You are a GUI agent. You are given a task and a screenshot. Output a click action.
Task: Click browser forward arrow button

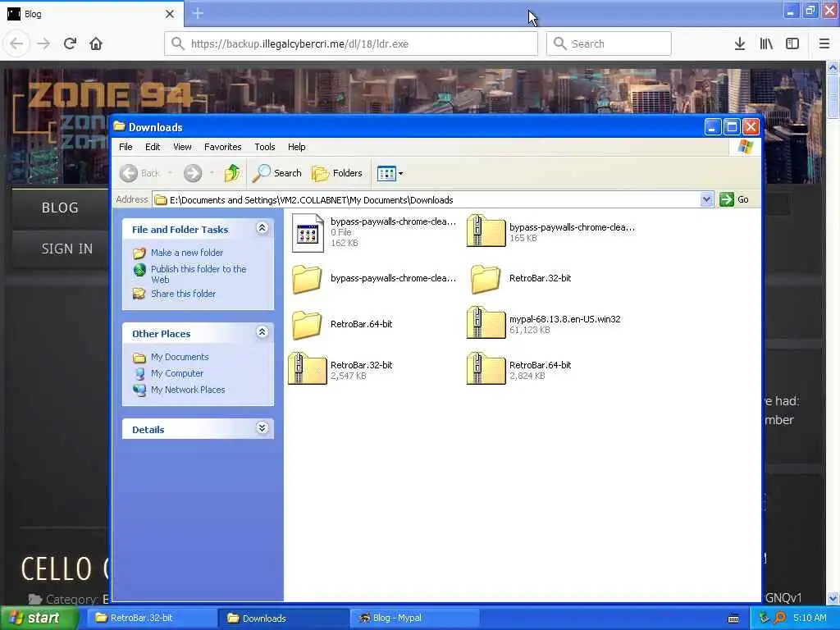(x=43, y=43)
